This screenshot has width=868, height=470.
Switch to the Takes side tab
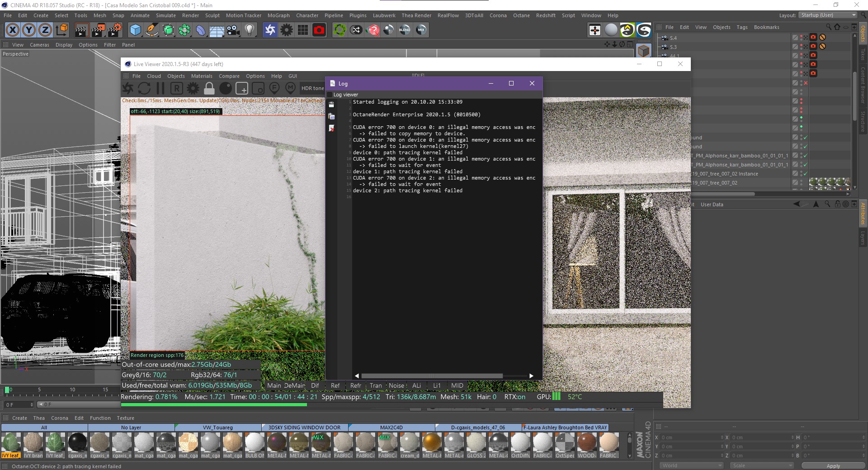pos(863,54)
